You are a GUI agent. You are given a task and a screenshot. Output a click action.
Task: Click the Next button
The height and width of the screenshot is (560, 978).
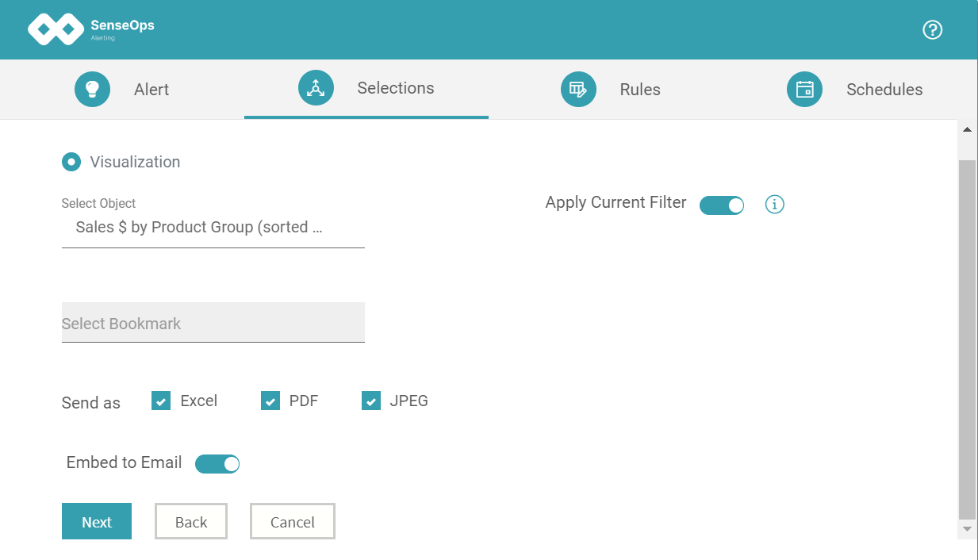[96, 521]
